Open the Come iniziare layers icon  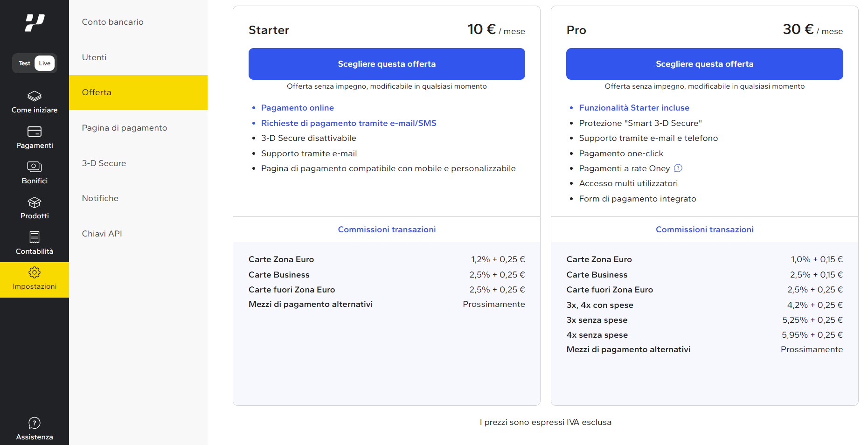click(x=35, y=96)
